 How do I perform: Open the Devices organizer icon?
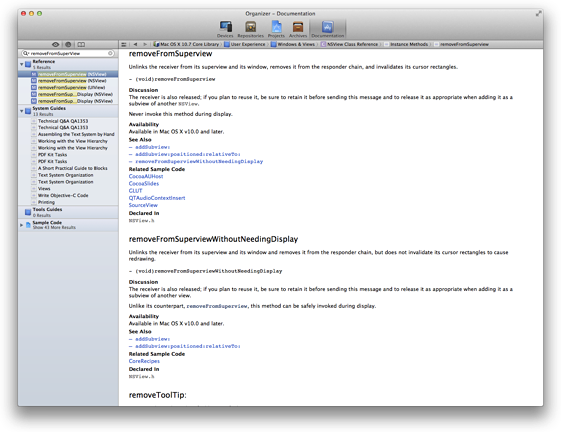point(225,29)
